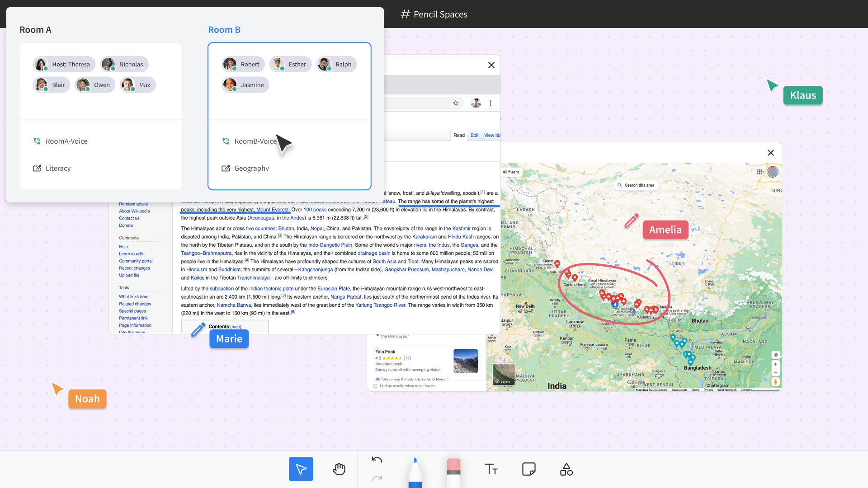
Task: Close the Google Maps window
Action: point(771,153)
